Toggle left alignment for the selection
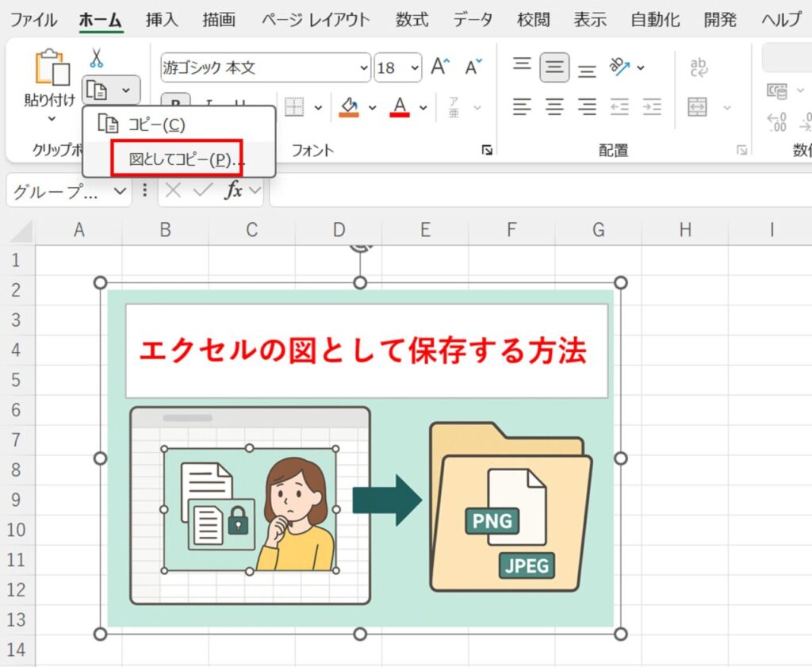 (522, 106)
